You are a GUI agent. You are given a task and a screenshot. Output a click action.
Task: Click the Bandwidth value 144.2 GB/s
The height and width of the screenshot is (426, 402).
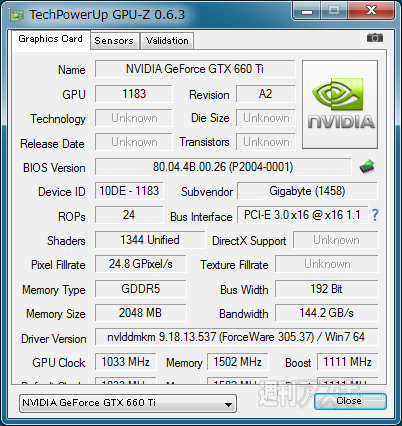pyautogui.click(x=327, y=313)
